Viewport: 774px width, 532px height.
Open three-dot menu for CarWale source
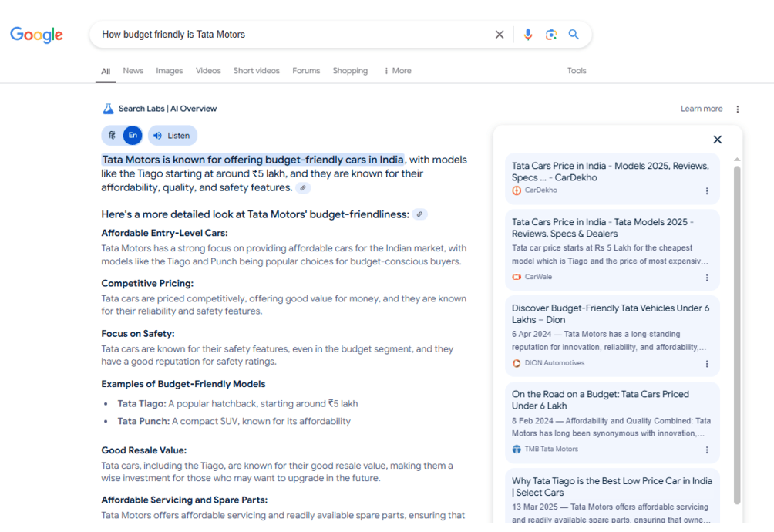coord(707,278)
